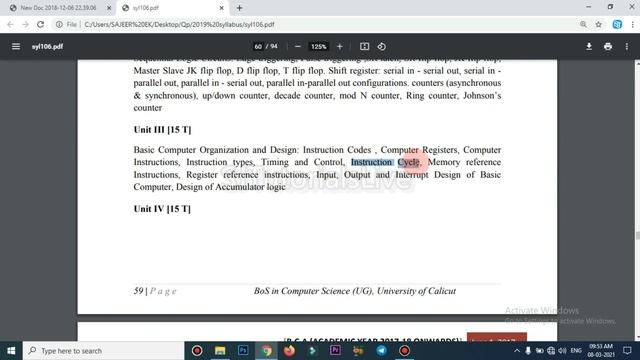
Task: Open Photoshop from the taskbar
Action: pos(243,351)
